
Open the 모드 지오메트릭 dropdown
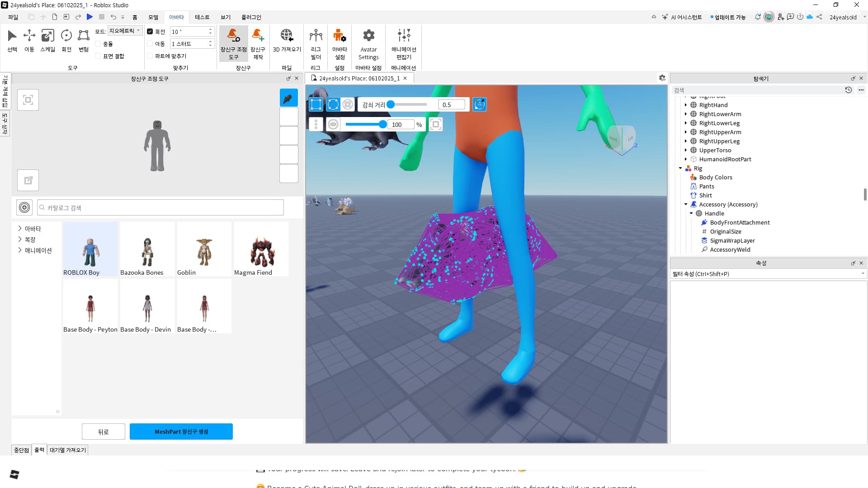coord(125,31)
